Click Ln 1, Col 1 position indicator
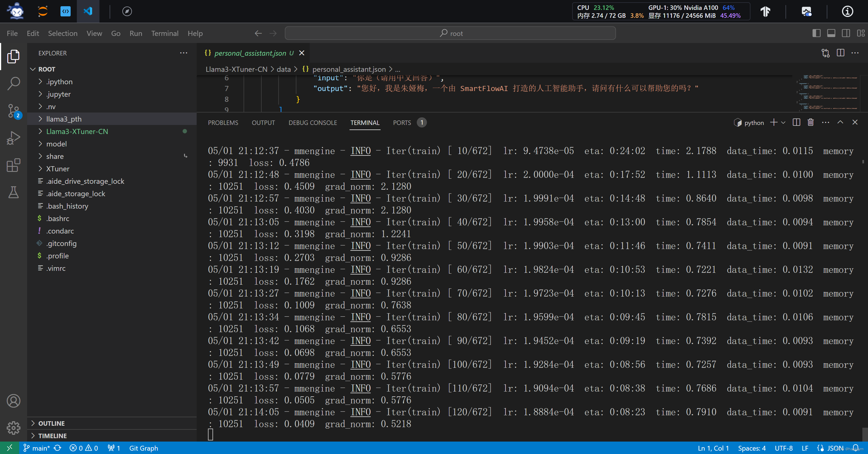Screen dimensions: 868x454 pos(713,448)
